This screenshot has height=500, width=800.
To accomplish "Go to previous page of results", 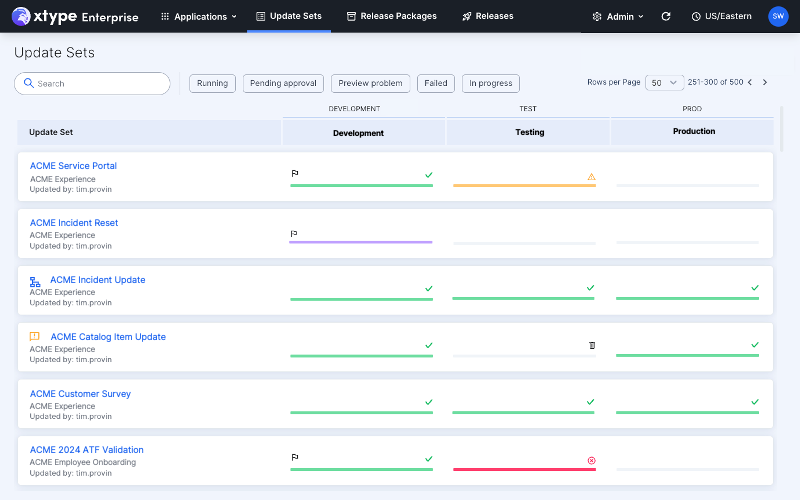I will [750, 82].
